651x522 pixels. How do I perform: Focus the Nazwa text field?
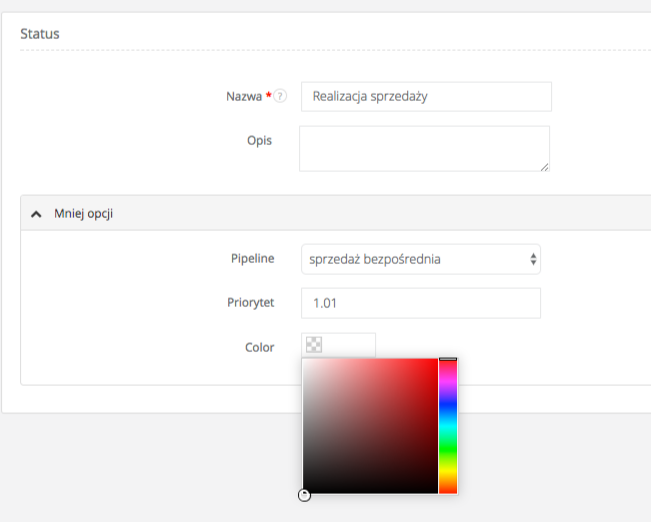(425, 97)
